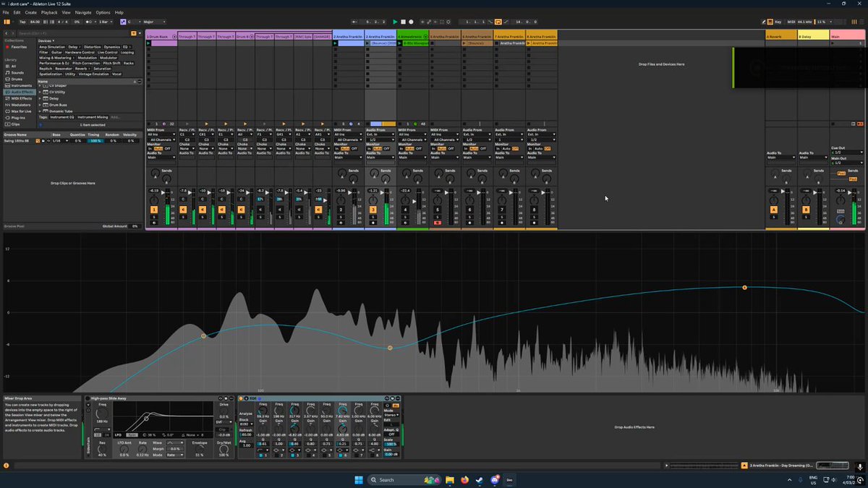Expand the Drum Buss device folder
This screenshot has width=868, height=488.
(x=41, y=105)
